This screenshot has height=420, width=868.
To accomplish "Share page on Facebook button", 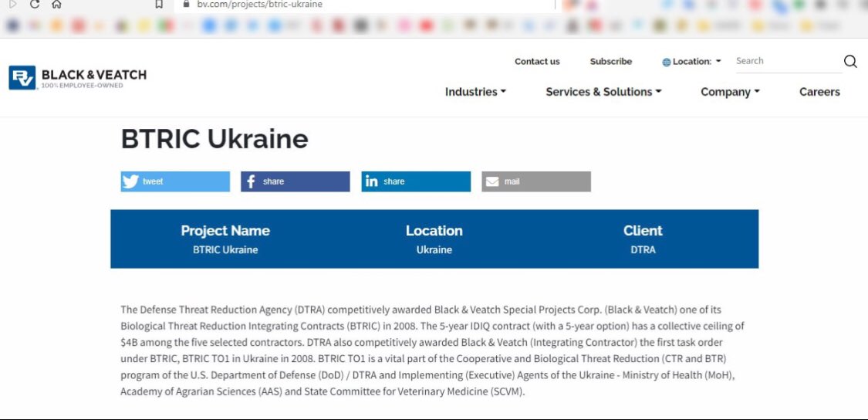I will (x=295, y=181).
